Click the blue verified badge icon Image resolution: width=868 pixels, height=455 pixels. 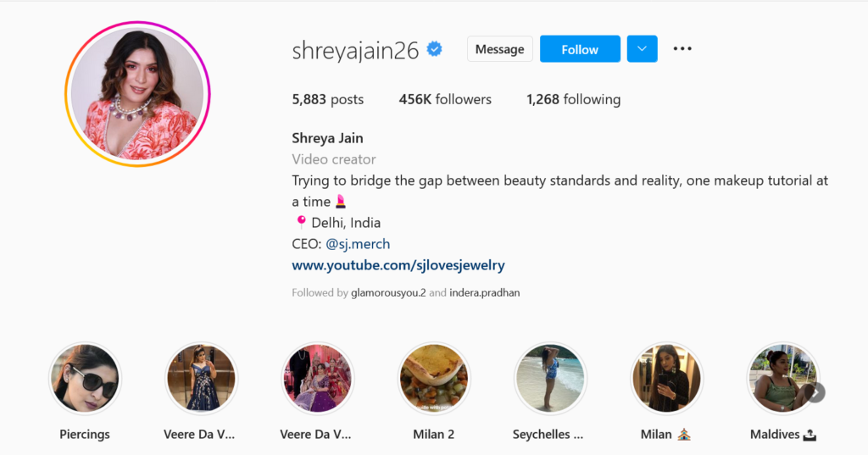point(435,49)
